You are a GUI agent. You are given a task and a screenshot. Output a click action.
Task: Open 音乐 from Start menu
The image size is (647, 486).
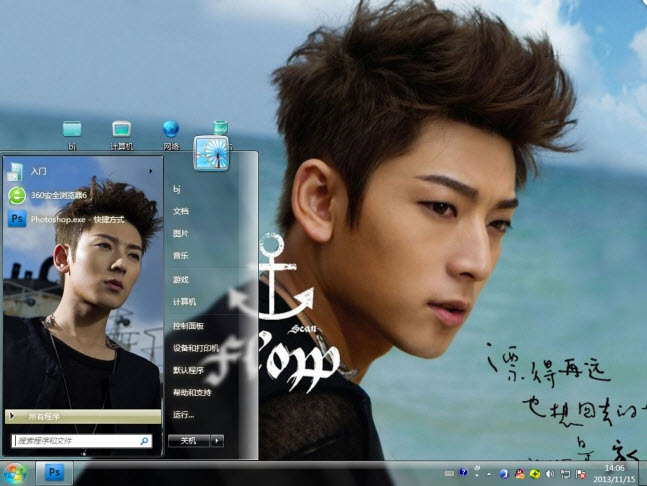pyautogui.click(x=181, y=256)
